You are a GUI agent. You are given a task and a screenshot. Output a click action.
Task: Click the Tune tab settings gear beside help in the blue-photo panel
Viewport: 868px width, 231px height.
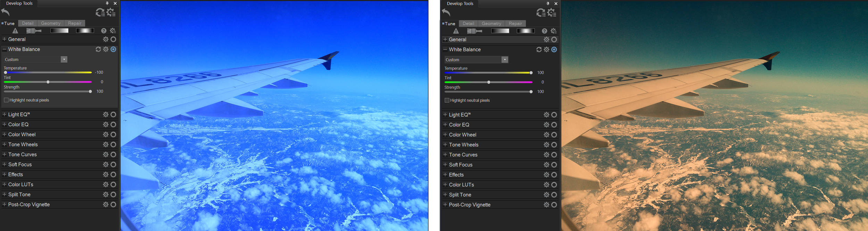(x=113, y=31)
